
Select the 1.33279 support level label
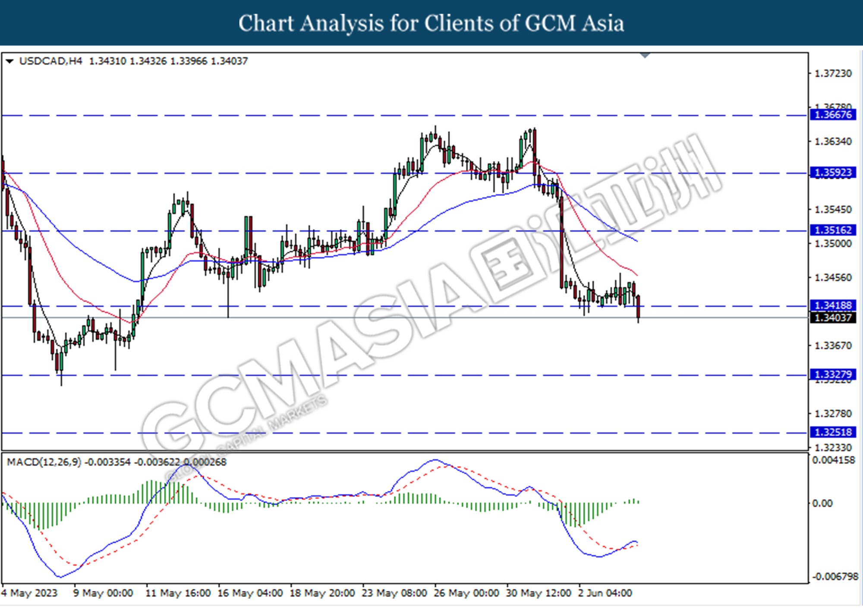(x=833, y=374)
